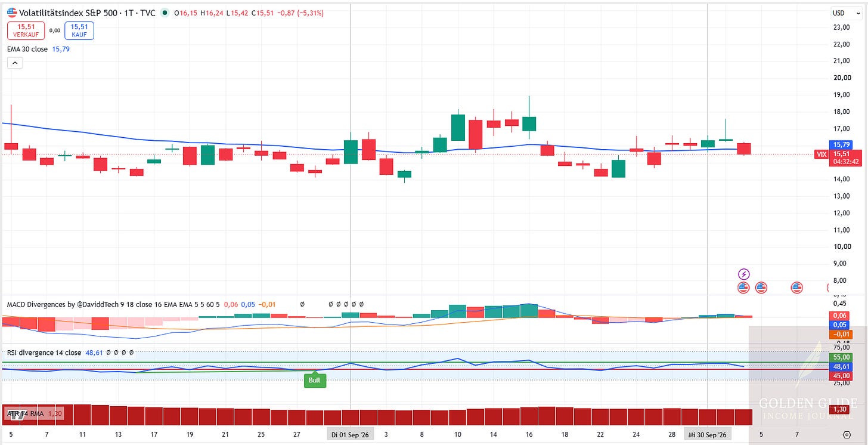Click the TradingView logo in the chart corner
This screenshot has width=868, height=445.
coord(17,415)
